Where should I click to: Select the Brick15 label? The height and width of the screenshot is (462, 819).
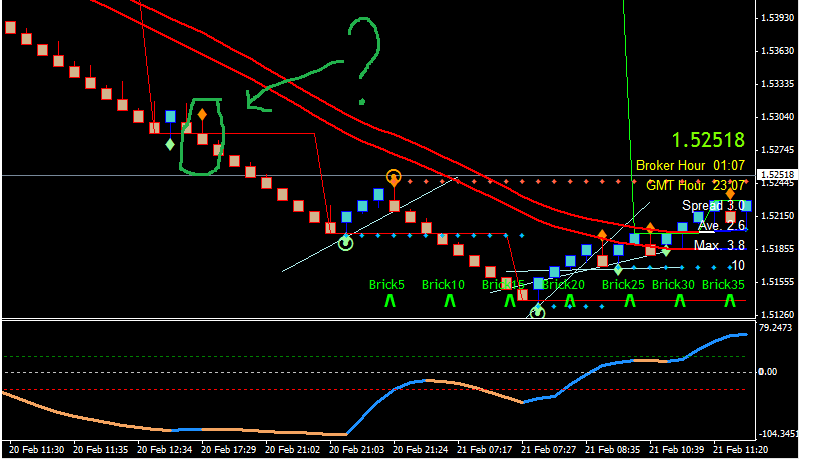503,285
